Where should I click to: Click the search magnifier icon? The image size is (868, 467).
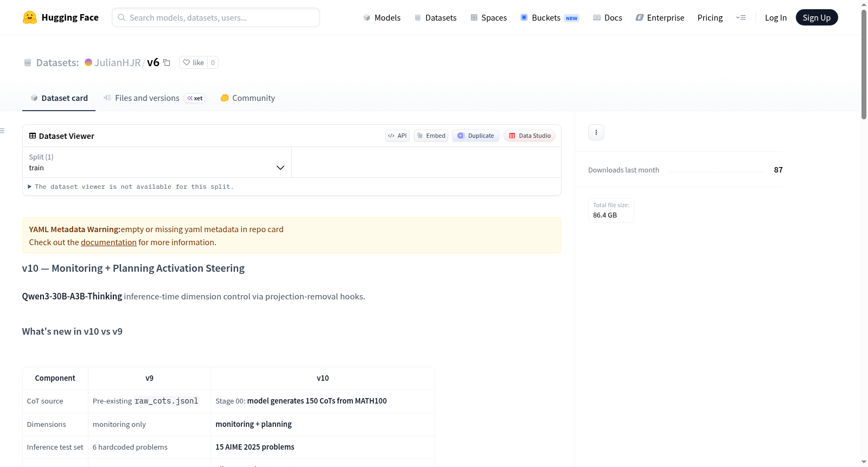pyautogui.click(x=122, y=17)
